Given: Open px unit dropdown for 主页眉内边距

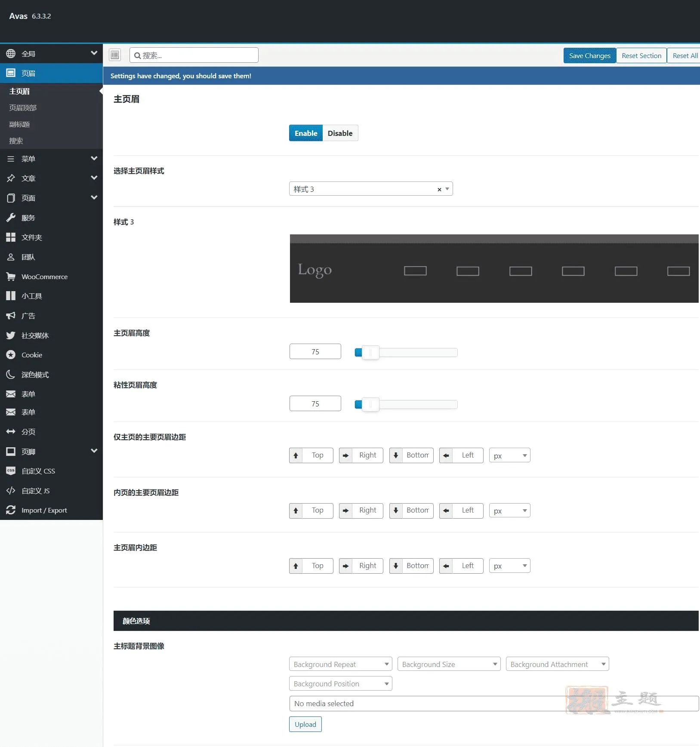Looking at the screenshot, I should (509, 566).
